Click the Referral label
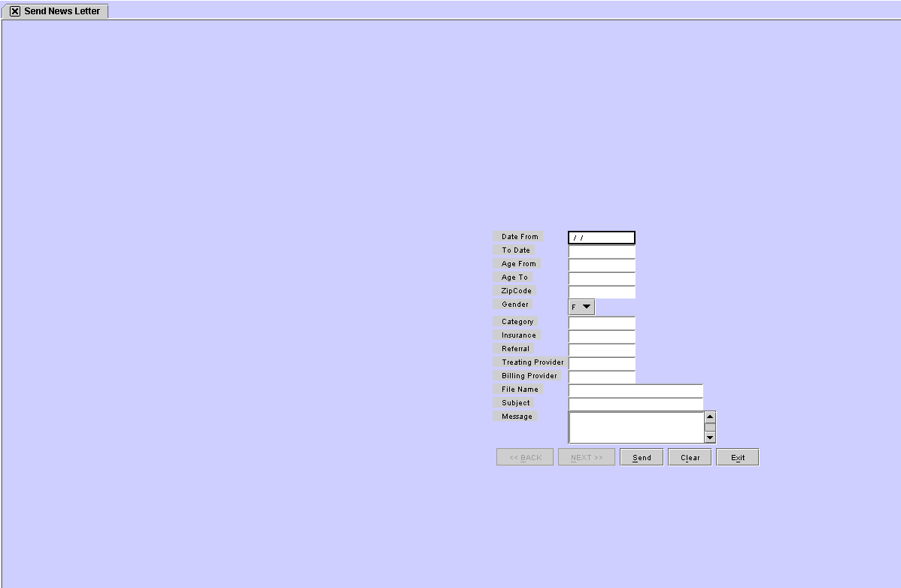Image resolution: width=901 pixels, height=588 pixels. point(514,349)
